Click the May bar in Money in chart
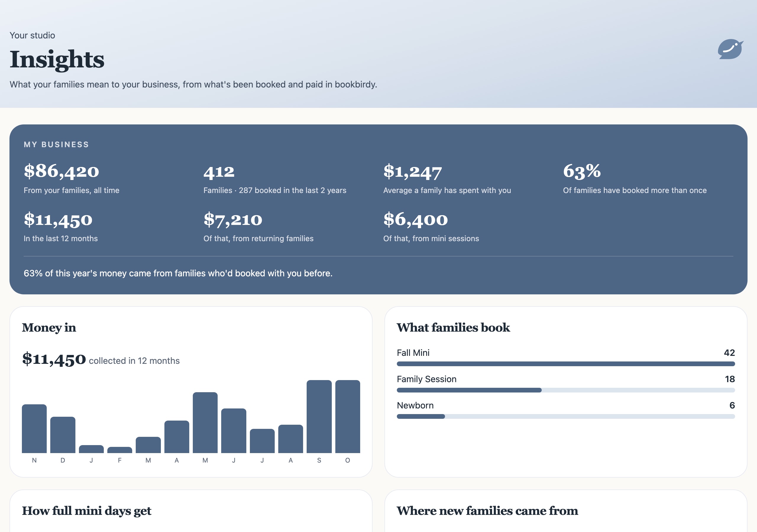The image size is (757, 532). [x=205, y=423]
